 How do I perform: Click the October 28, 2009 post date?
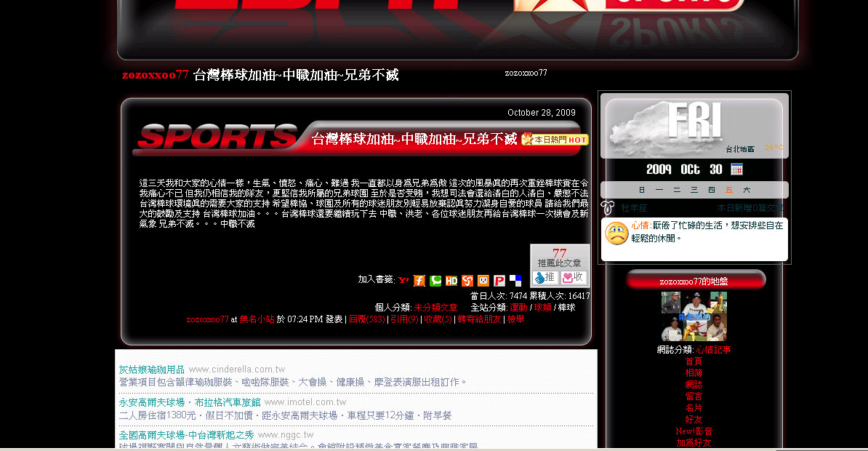coord(542,113)
